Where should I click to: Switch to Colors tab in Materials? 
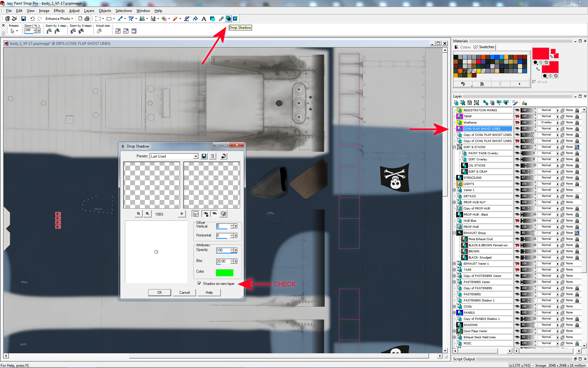[x=462, y=47]
